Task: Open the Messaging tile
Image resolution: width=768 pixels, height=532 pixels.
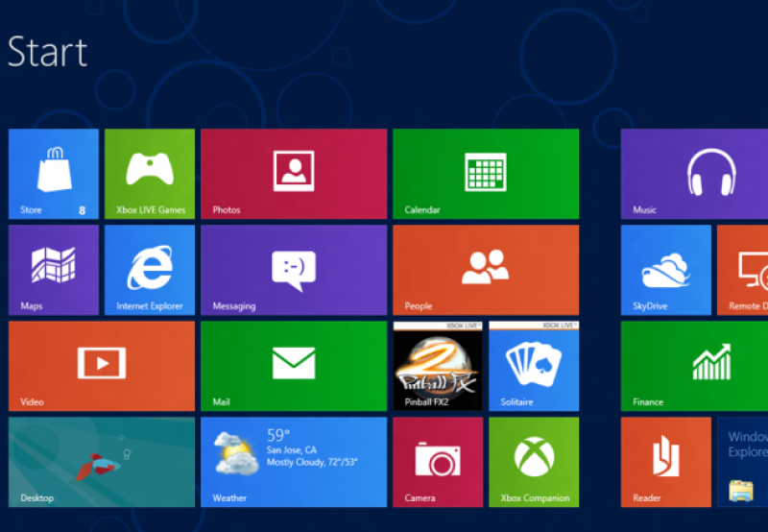Action: (294, 270)
